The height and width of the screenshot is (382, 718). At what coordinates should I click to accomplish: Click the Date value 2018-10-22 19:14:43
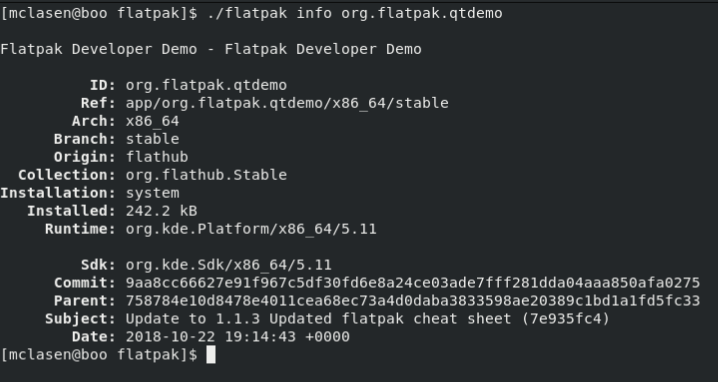(211, 337)
